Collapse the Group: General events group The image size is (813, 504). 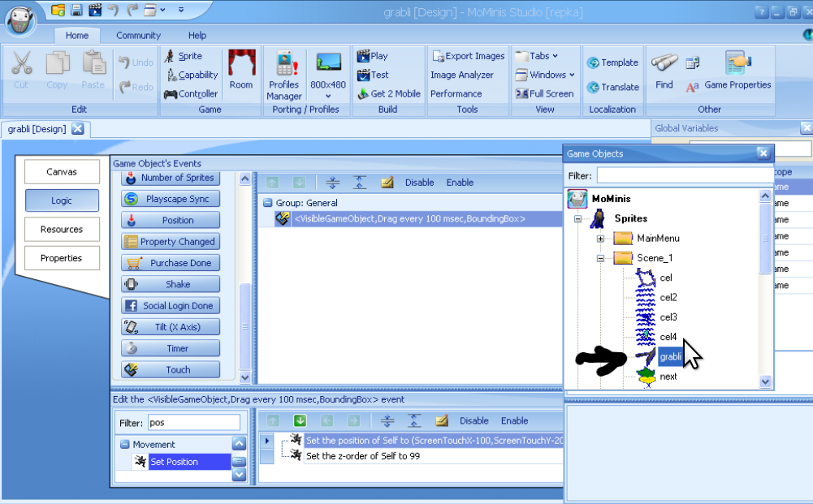[x=268, y=203]
